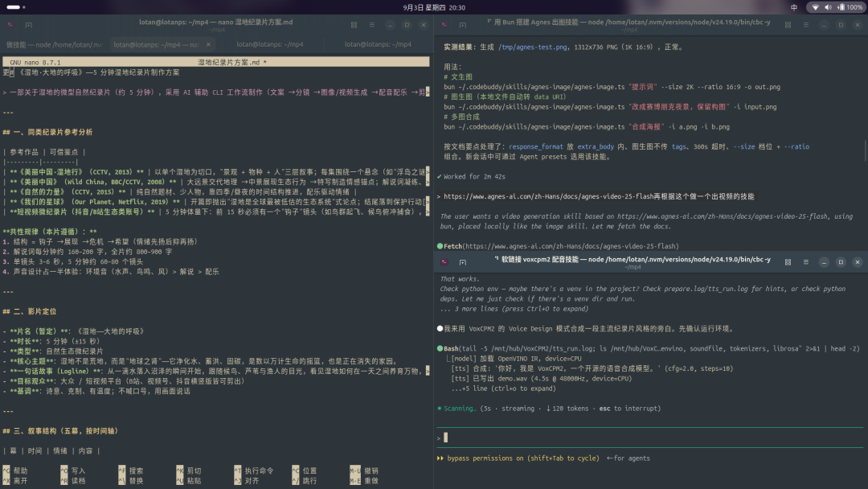The image size is (868, 489).
Task: Open the main menu of the Agnes 出图技能 window
Action: tap(806, 25)
